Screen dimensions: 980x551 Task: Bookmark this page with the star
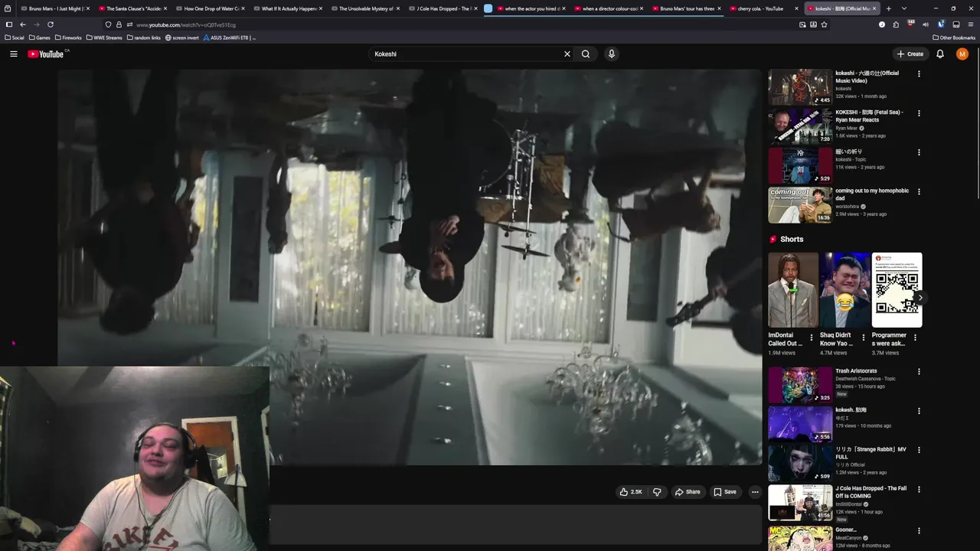824,24
